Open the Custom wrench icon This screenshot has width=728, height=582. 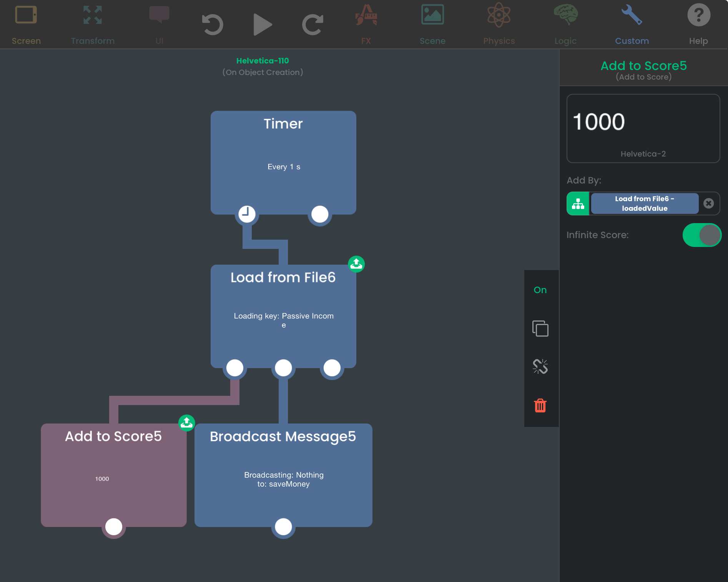point(632,15)
